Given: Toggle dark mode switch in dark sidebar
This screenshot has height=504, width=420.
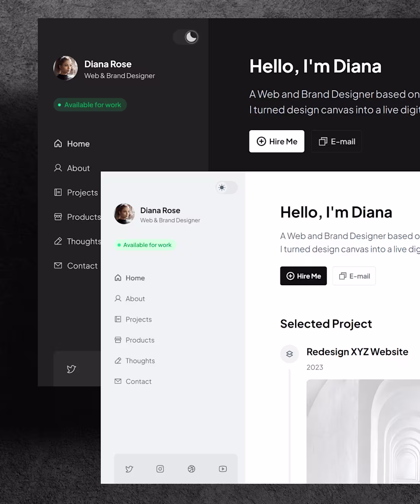Looking at the screenshot, I should tap(186, 37).
